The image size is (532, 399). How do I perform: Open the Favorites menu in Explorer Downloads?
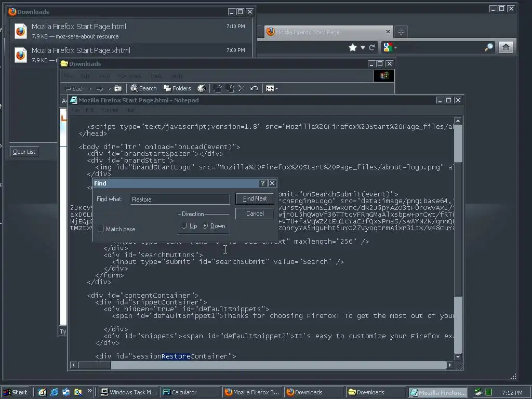coord(129,76)
